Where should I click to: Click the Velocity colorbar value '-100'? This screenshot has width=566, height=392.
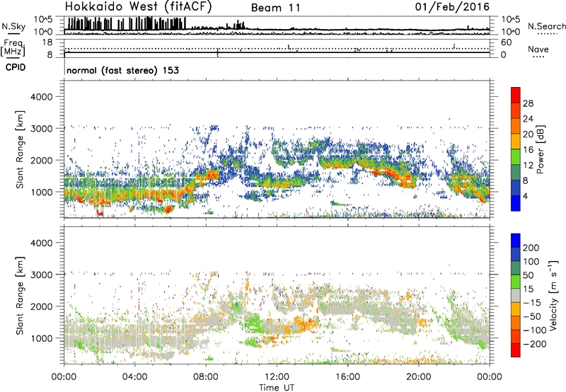click(x=535, y=330)
